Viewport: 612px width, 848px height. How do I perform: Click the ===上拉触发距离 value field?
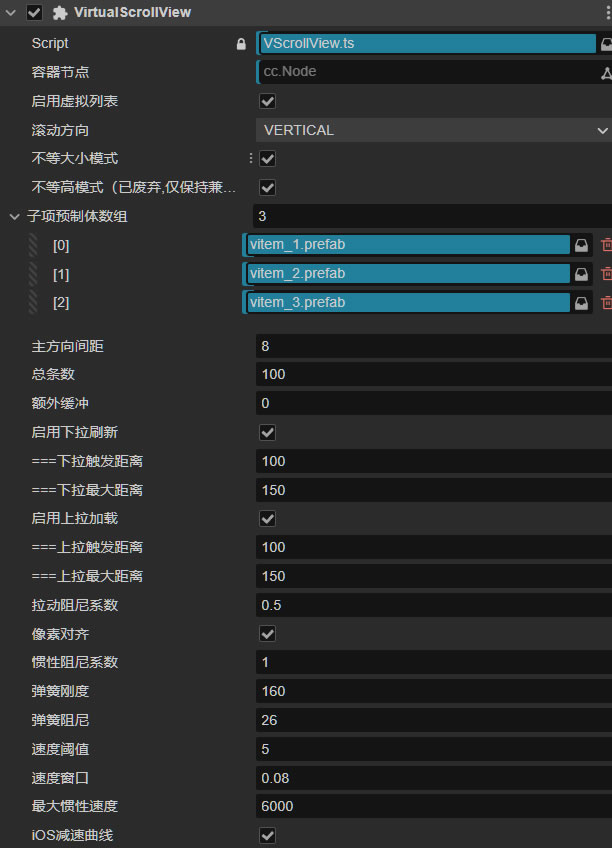[434, 547]
